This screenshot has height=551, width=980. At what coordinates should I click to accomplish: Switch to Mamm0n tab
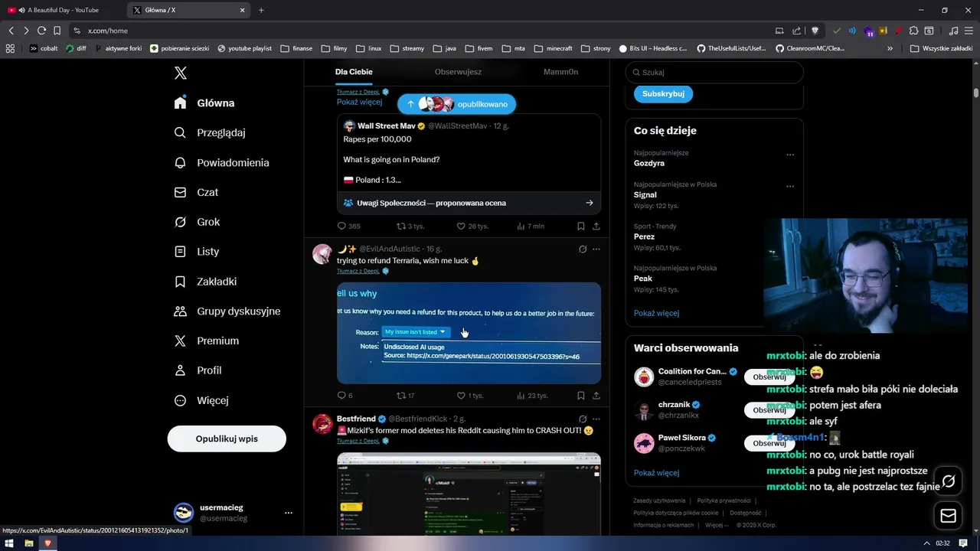coord(560,72)
